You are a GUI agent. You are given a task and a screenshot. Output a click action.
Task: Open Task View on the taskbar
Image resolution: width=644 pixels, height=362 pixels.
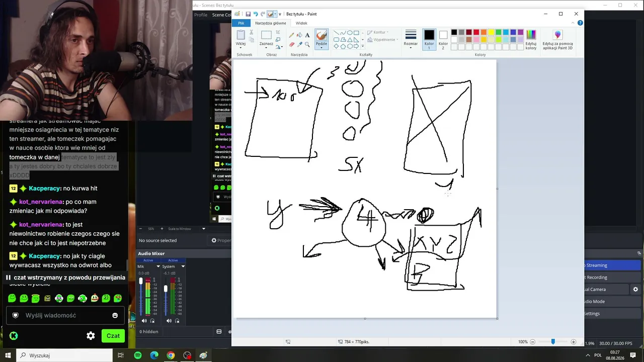click(x=121, y=355)
